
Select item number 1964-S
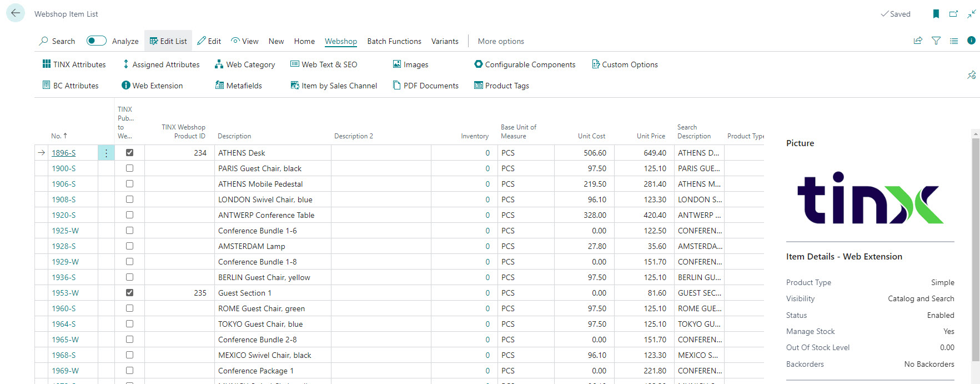tap(64, 324)
